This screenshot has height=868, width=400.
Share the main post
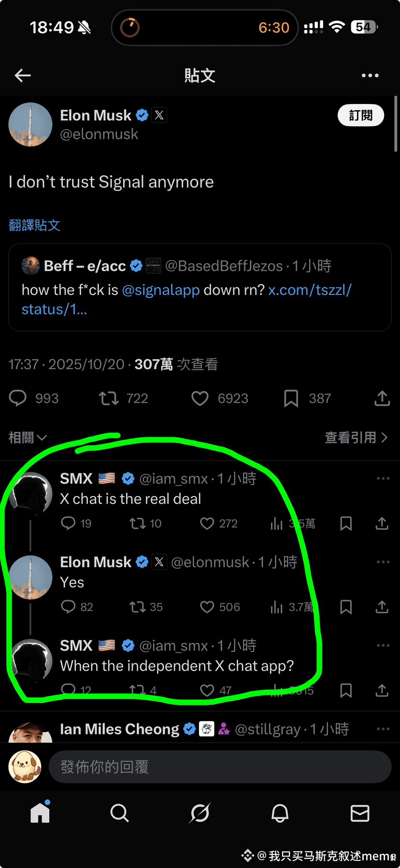click(382, 398)
